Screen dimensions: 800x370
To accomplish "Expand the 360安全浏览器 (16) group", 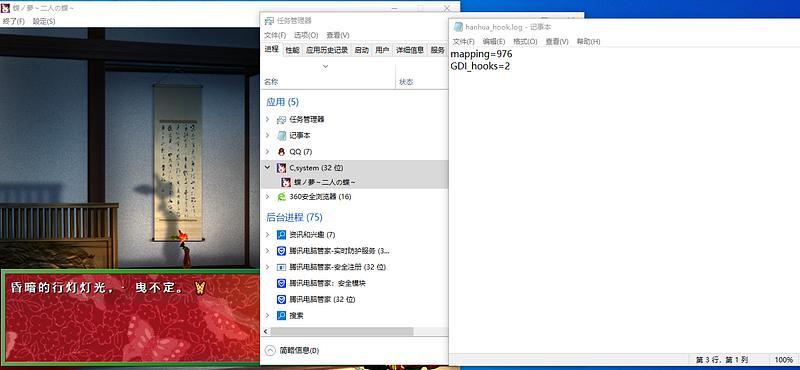I will [267, 196].
